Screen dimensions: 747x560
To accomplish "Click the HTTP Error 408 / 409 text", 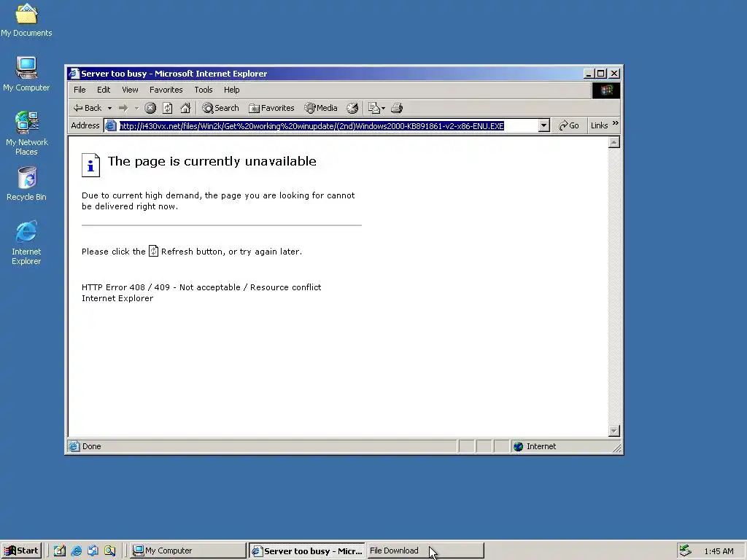I will (201, 287).
